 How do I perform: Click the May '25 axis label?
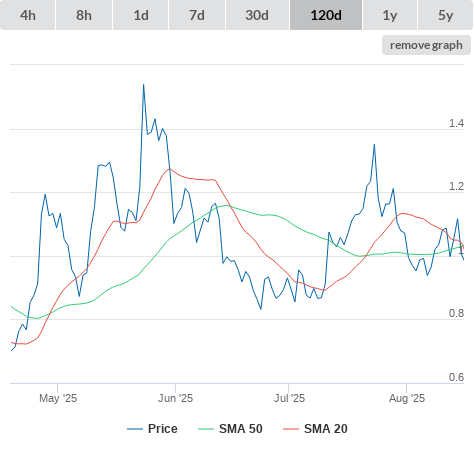pos(58,398)
